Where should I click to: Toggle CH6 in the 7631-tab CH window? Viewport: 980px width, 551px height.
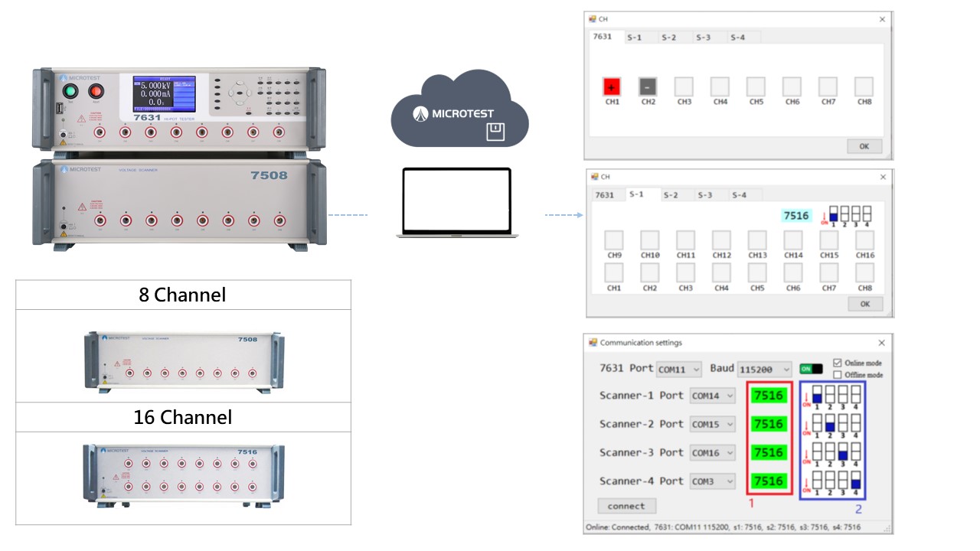(x=792, y=86)
